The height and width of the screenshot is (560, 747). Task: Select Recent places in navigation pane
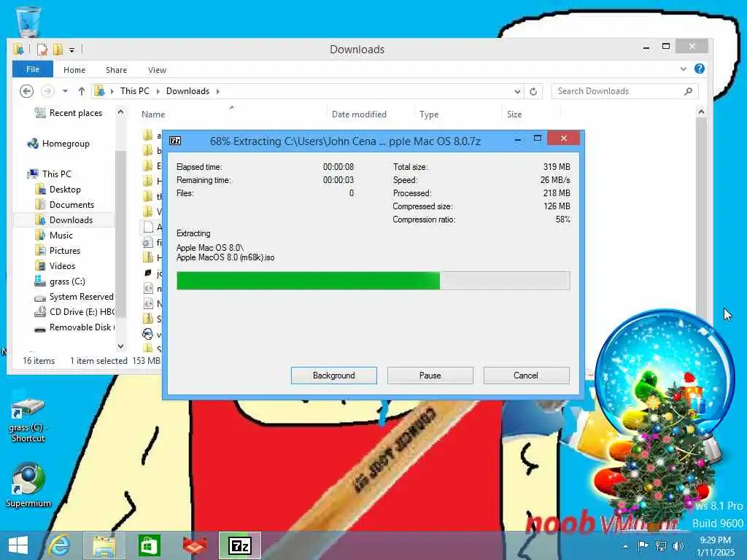pyautogui.click(x=69, y=113)
